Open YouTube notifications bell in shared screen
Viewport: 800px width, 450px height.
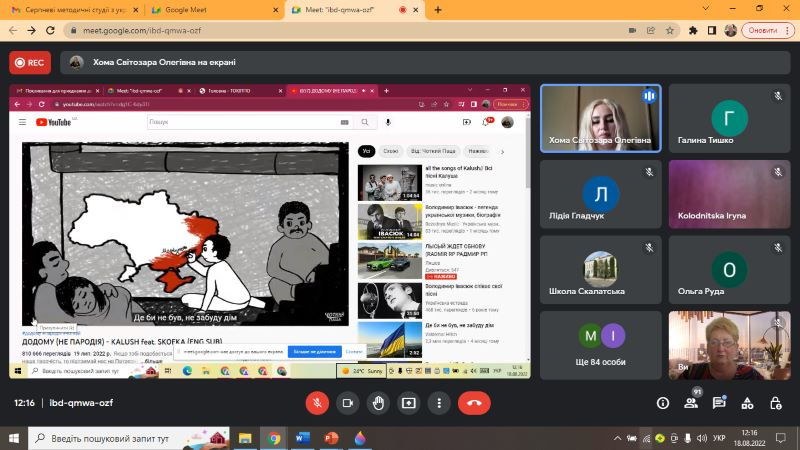(486, 122)
